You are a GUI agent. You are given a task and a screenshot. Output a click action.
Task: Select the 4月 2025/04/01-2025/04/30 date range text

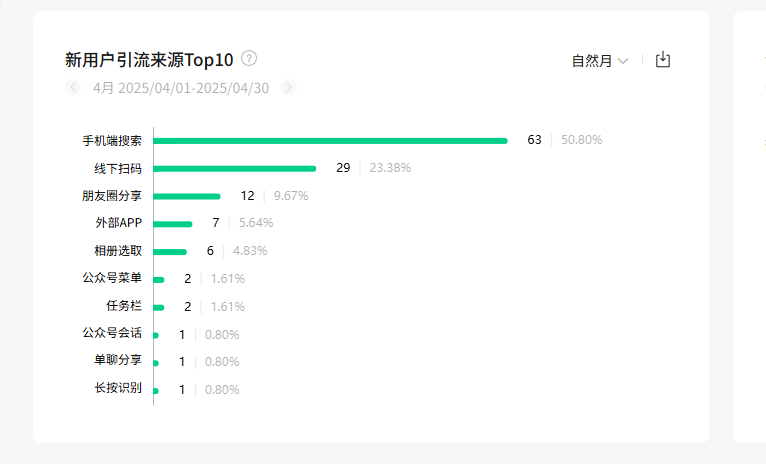tap(181, 88)
